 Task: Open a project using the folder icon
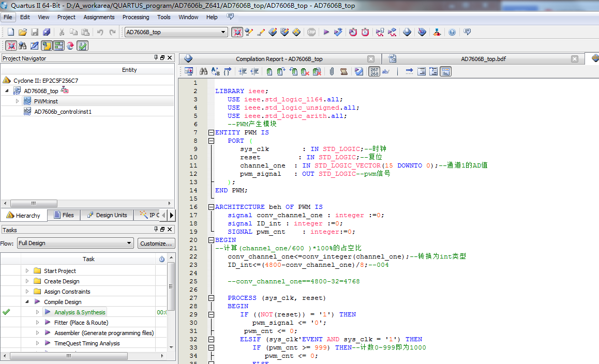tap(22, 32)
